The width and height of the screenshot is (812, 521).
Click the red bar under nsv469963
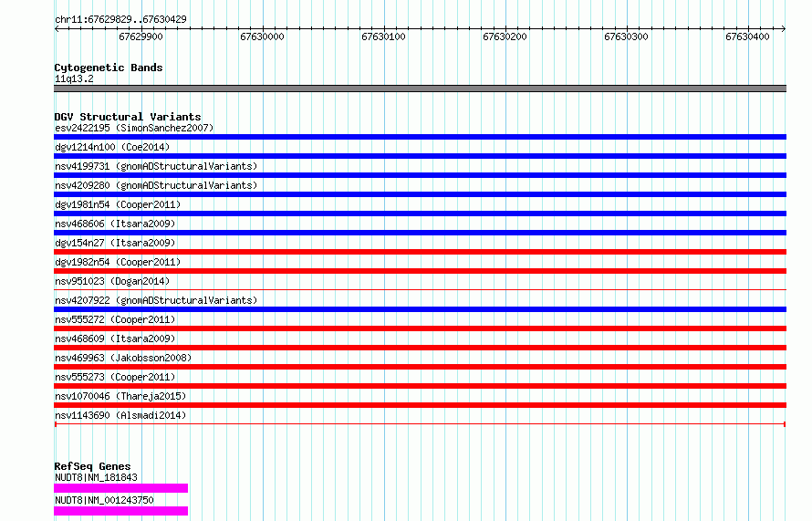(x=420, y=367)
